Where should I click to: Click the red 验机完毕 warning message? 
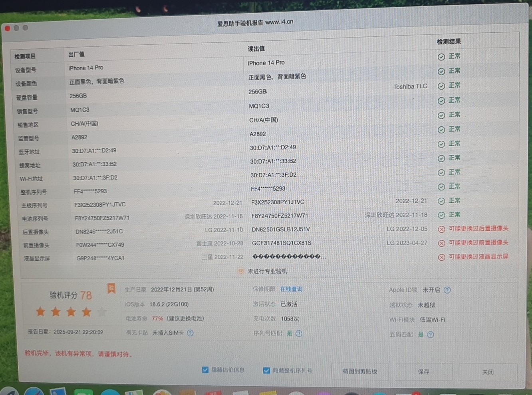[x=78, y=353]
